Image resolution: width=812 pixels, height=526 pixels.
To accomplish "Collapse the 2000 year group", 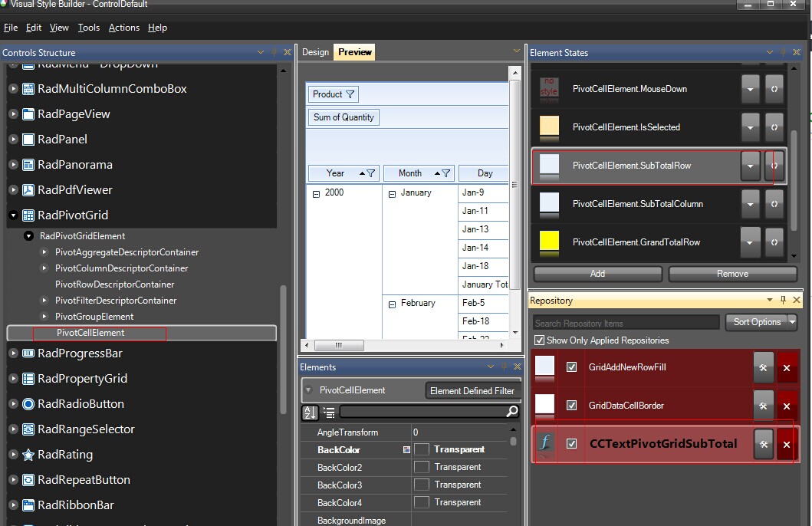I will point(316,194).
